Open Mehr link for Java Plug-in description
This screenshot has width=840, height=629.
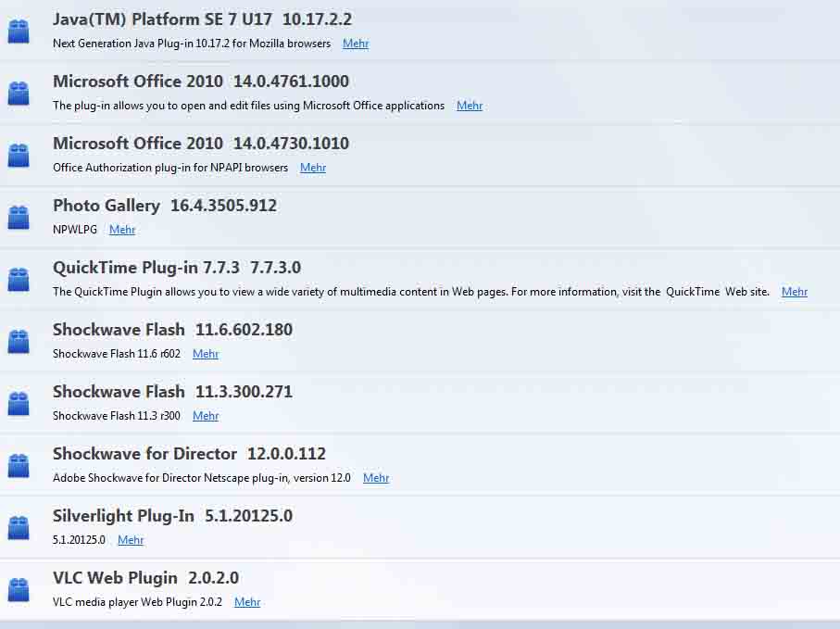tap(356, 44)
